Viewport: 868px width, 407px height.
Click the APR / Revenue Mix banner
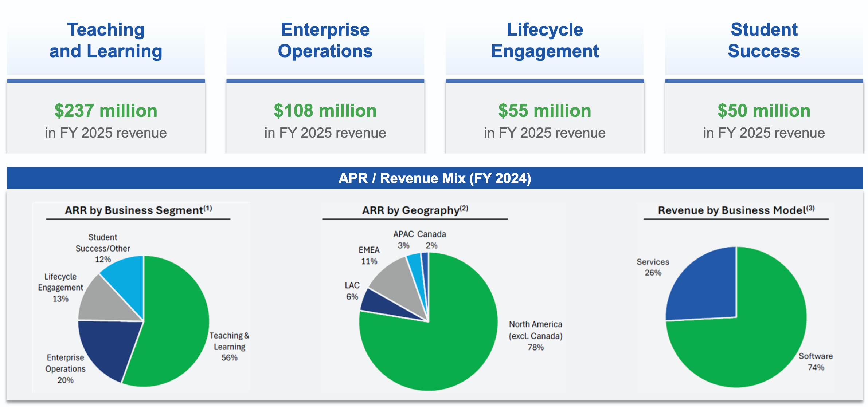tap(434, 178)
